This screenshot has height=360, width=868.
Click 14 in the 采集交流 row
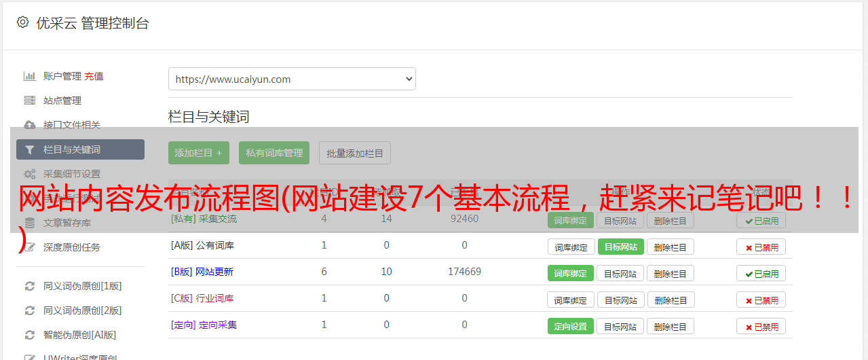(x=386, y=219)
